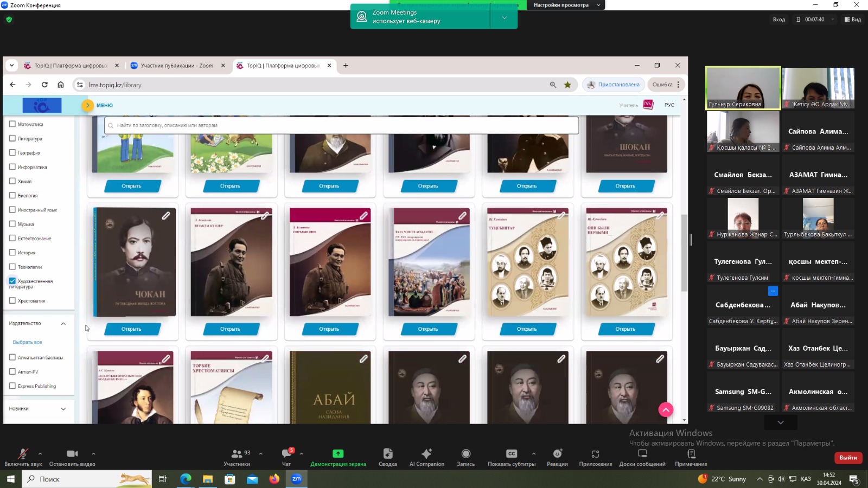Start recording with Запись icon
This screenshot has width=868, height=488.
tap(465, 454)
